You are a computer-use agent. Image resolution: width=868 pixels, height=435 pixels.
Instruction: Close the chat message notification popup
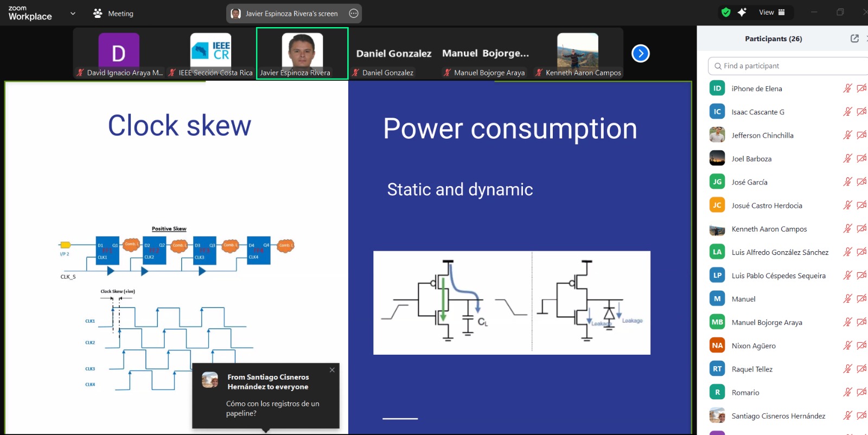pyautogui.click(x=332, y=370)
